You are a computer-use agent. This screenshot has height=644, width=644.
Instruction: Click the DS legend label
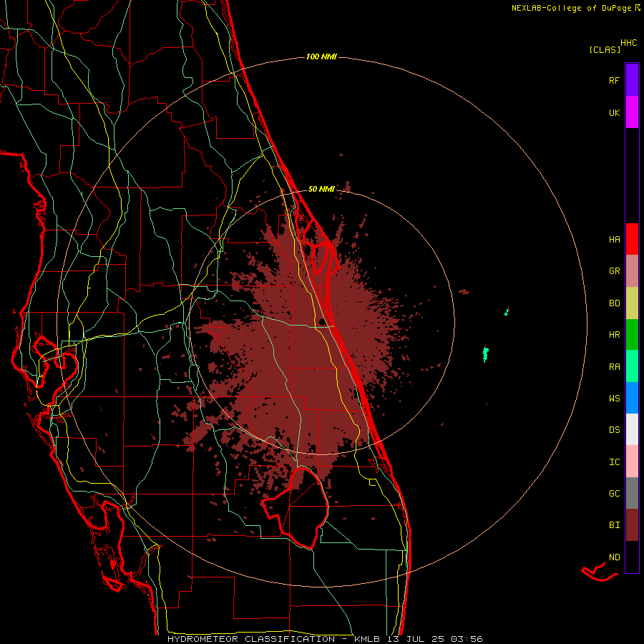(x=614, y=430)
